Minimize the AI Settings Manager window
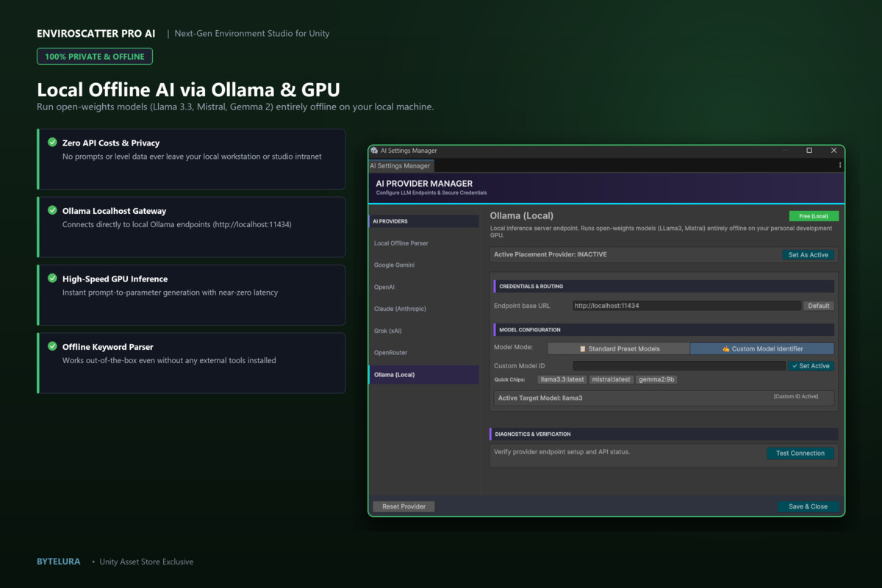The width and height of the screenshot is (882, 588). pyautogui.click(x=785, y=151)
